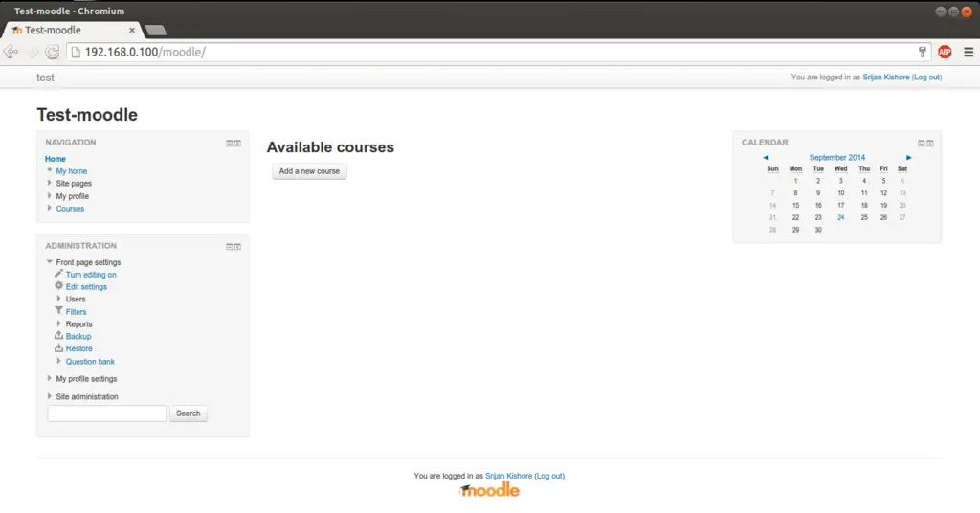The image size is (980, 513).
Task: Dock the Navigation block
Action: click(237, 144)
